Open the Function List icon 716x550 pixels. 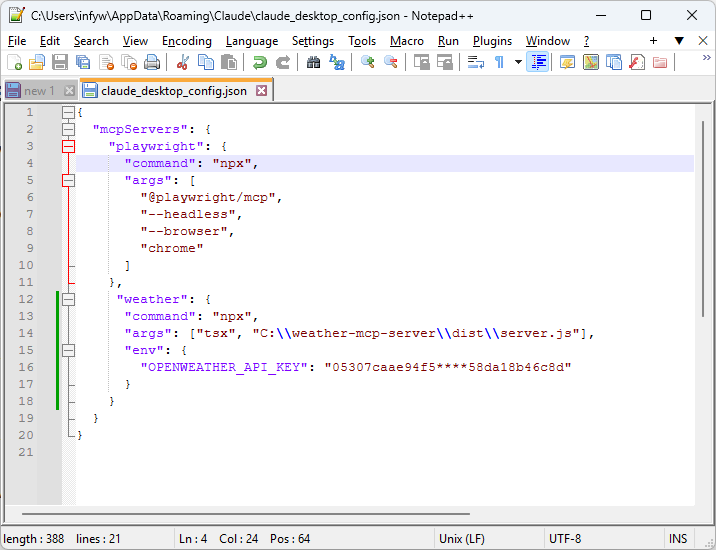click(637, 62)
